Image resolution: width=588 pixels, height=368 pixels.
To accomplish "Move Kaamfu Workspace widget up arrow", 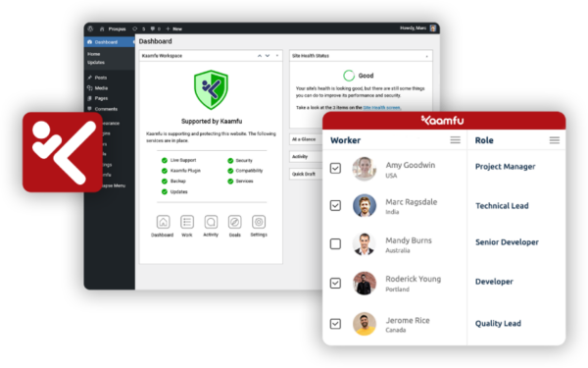I will (260, 56).
